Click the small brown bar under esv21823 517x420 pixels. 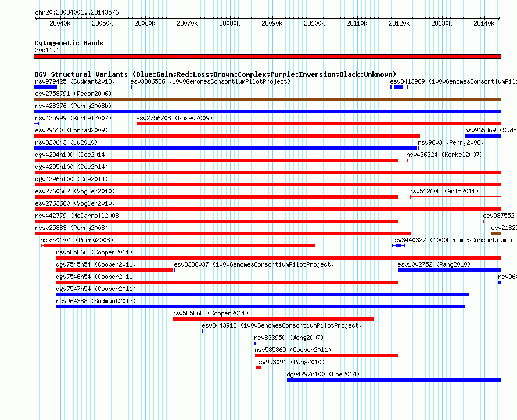[496, 234]
